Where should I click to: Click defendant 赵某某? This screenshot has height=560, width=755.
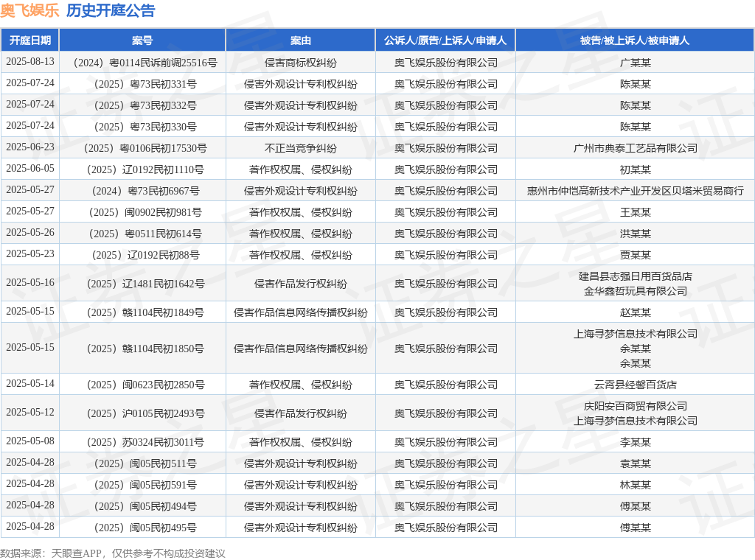pyautogui.click(x=635, y=312)
